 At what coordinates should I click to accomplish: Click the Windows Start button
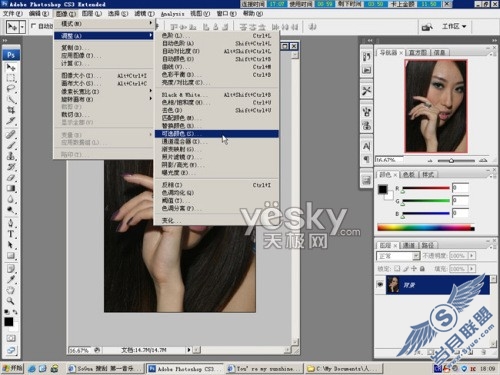click(12, 368)
